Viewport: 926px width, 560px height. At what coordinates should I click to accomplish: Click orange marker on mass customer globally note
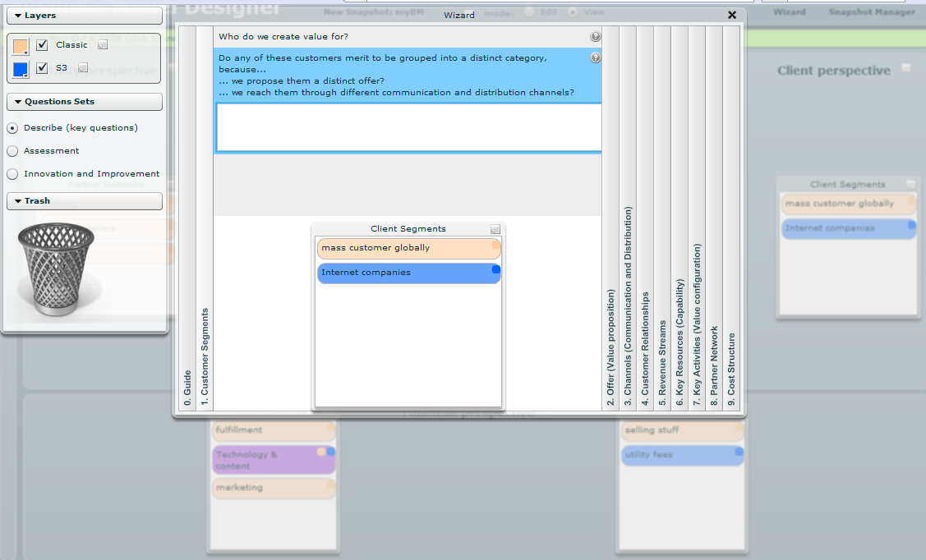495,245
